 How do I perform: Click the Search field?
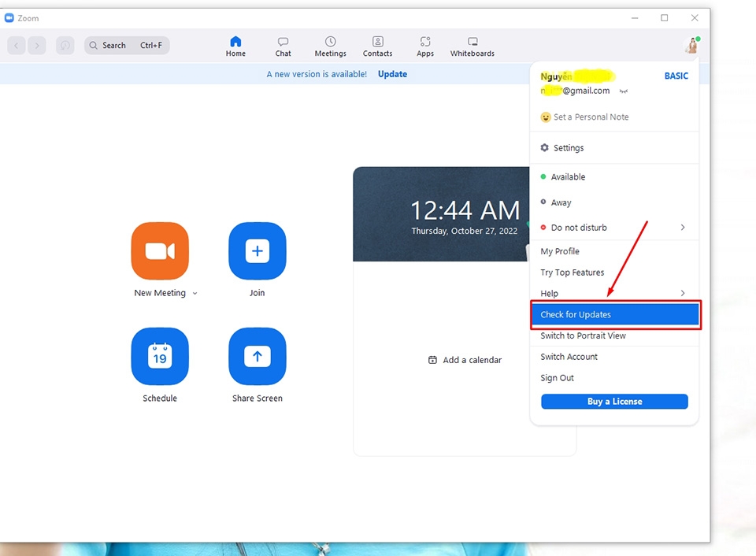[127, 46]
